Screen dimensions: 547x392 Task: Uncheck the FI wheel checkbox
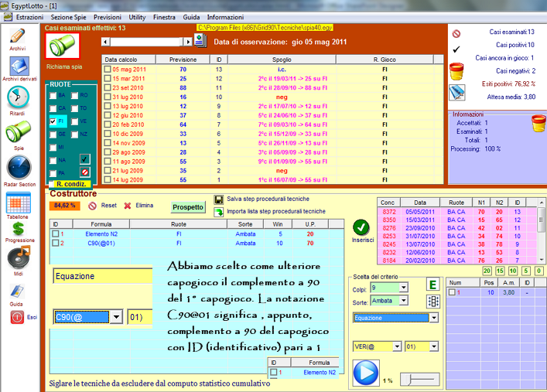click(53, 121)
